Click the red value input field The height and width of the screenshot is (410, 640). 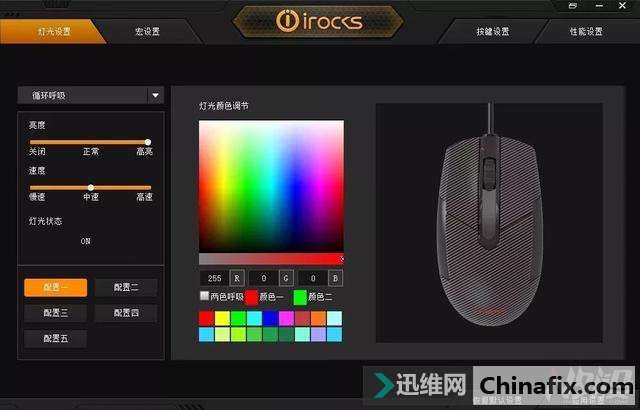coord(214,278)
